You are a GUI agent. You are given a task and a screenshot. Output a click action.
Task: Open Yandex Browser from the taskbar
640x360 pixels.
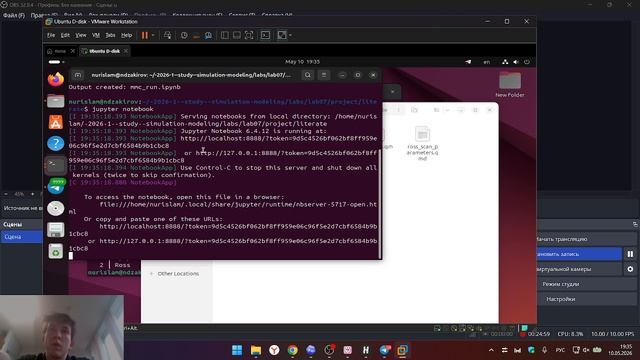click(x=274, y=350)
